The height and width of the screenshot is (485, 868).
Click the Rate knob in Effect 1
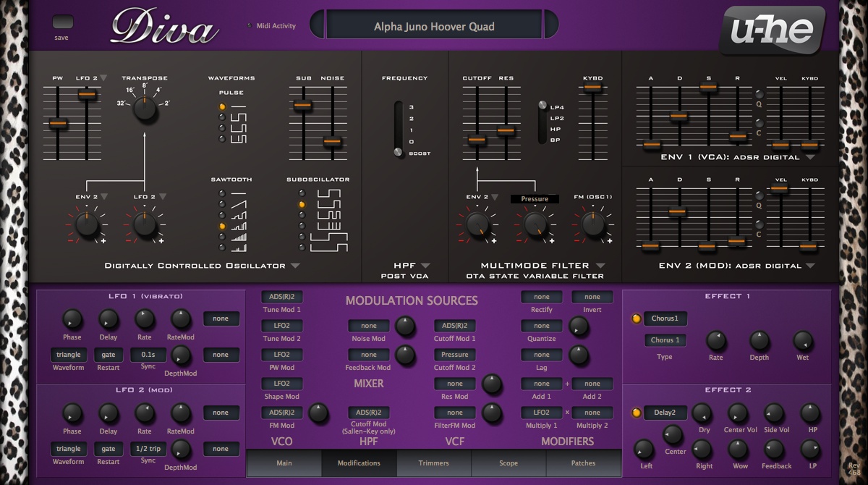tap(715, 340)
